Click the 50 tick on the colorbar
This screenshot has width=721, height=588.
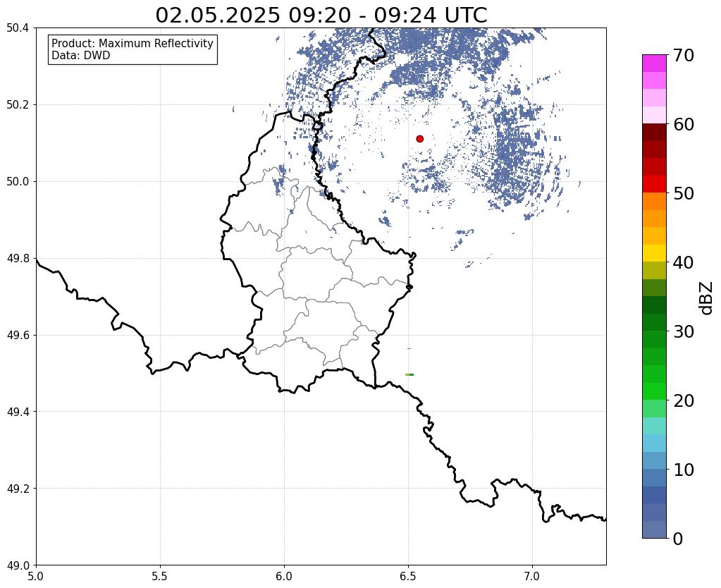click(684, 193)
